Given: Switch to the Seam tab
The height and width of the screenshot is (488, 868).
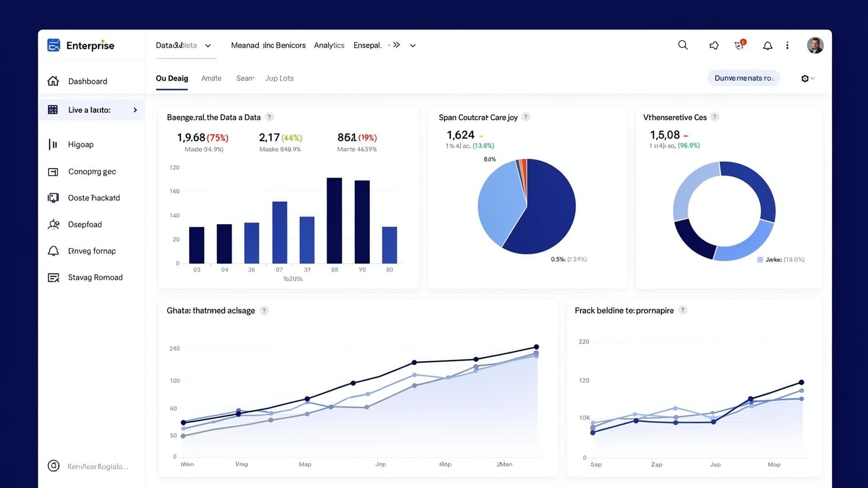Looking at the screenshot, I should coord(245,78).
